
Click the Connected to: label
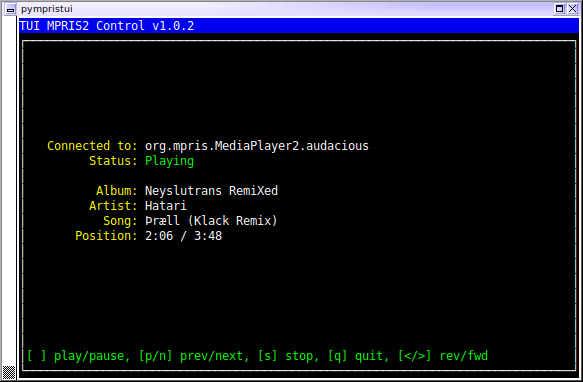pos(92,146)
